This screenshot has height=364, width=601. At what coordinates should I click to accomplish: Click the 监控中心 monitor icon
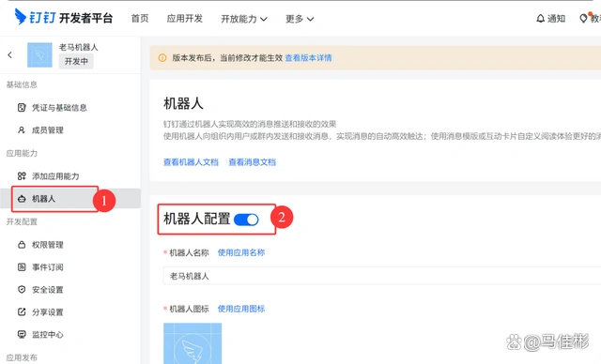click(22, 335)
